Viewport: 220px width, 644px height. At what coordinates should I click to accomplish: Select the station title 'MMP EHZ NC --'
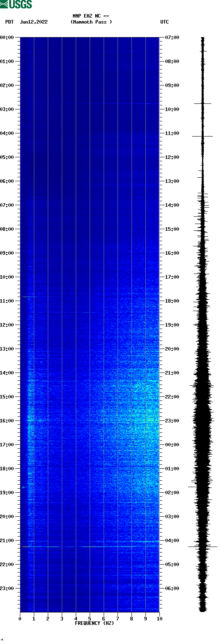pyautogui.click(x=91, y=16)
